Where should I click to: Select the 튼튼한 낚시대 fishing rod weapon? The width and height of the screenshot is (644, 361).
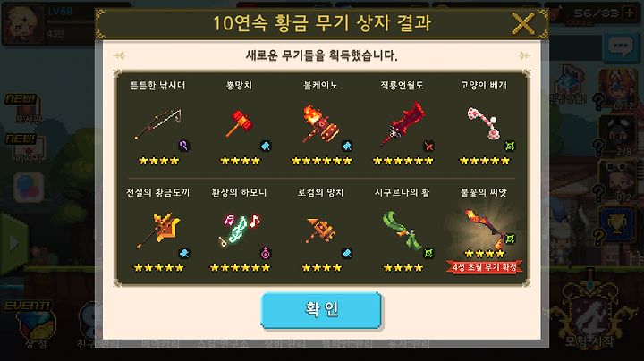(x=158, y=123)
